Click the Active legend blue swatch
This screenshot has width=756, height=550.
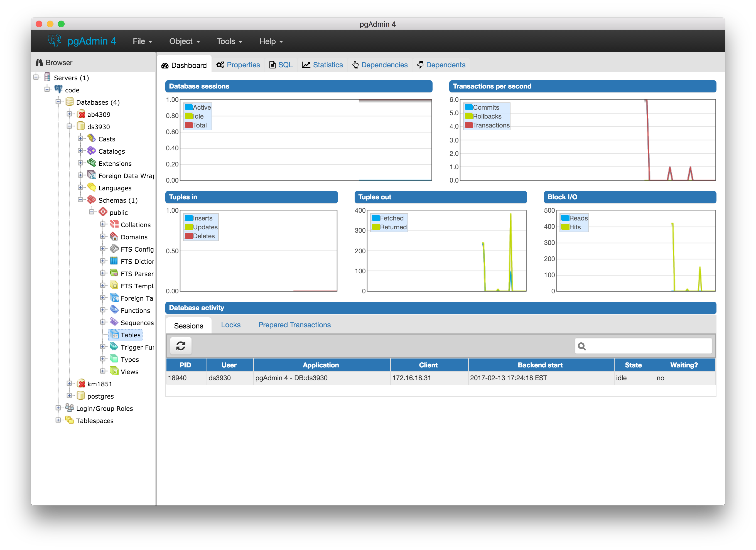[x=189, y=107]
